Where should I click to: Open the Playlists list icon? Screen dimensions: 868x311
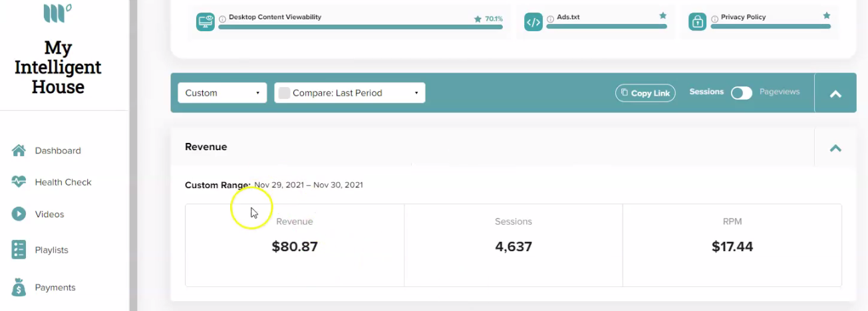pyautogui.click(x=19, y=250)
